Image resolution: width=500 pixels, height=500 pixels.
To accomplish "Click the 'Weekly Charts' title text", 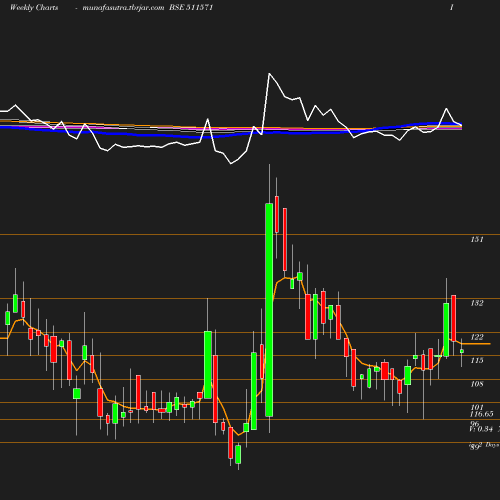I will [x=34, y=7].
